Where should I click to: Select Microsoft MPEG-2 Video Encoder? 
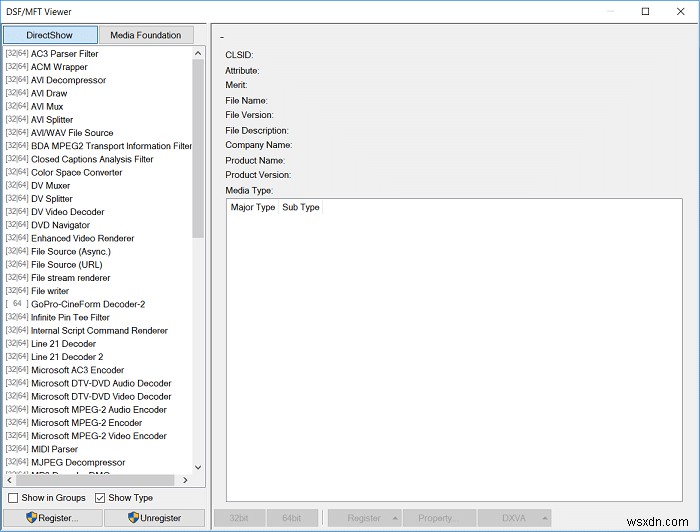(98, 436)
